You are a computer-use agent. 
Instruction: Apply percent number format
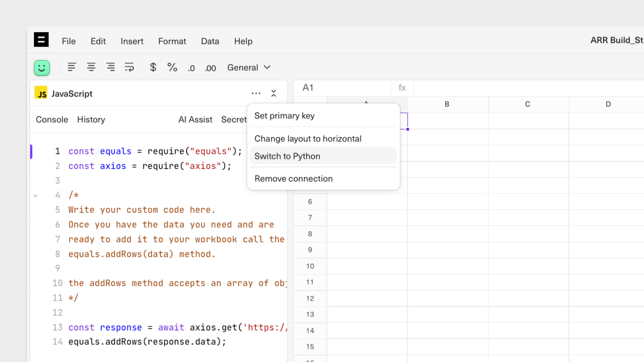point(172,67)
